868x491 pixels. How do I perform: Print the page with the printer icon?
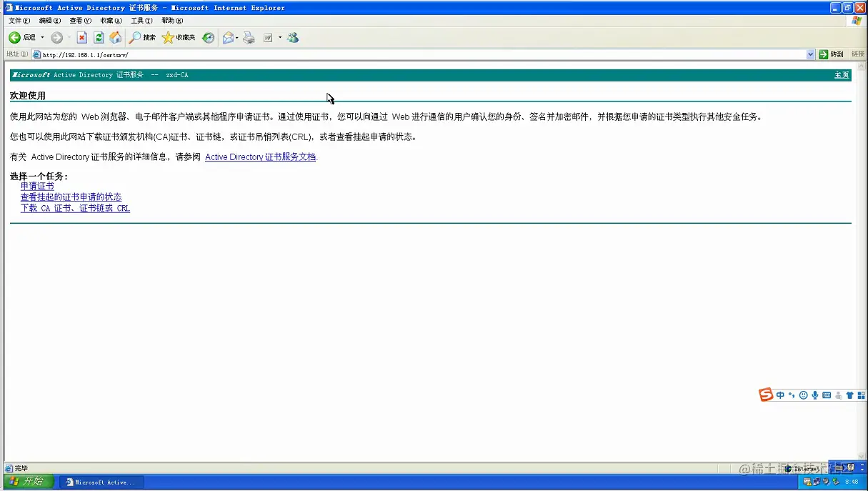pos(249,37)
